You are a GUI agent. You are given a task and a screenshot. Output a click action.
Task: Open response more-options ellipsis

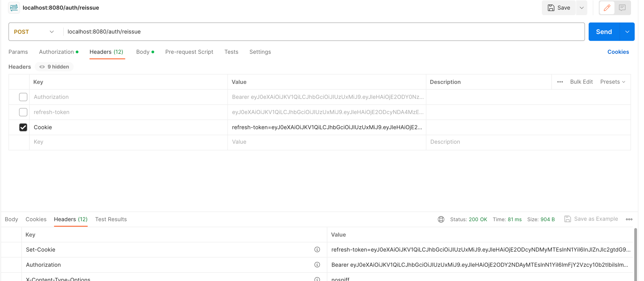click(629, 219)
